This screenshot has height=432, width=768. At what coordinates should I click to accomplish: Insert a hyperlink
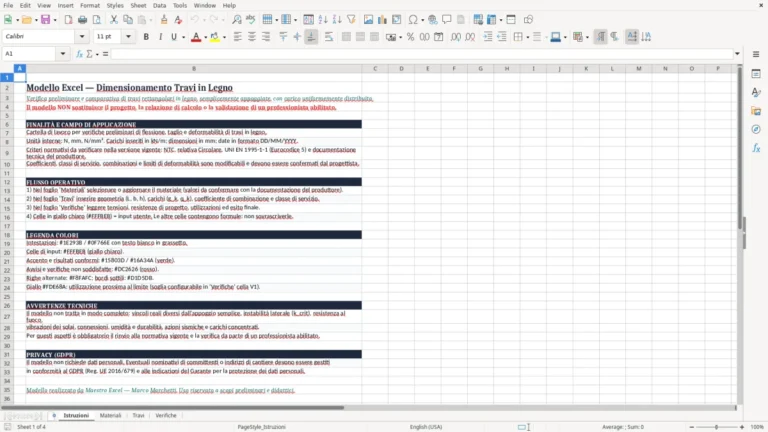pos(432,20)
